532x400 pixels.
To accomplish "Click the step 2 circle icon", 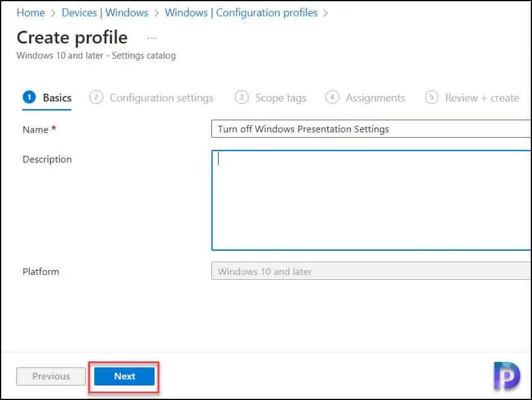I will point(96,97).
